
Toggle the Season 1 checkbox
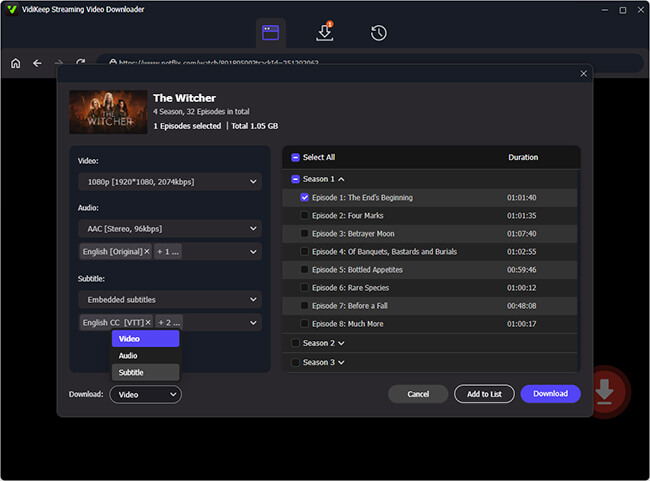(x=295, y=179)
